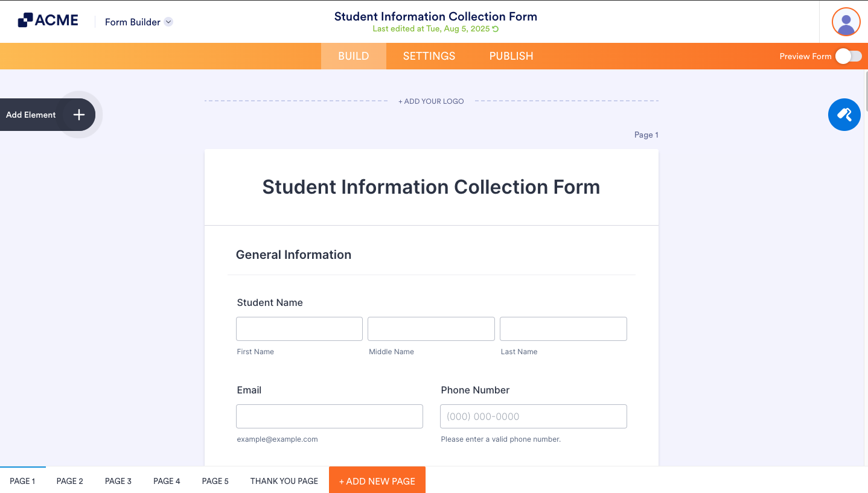This screenshot has height=493, width=868.
Task: Click the Add Element plus icon
Action: pos(78,114)
